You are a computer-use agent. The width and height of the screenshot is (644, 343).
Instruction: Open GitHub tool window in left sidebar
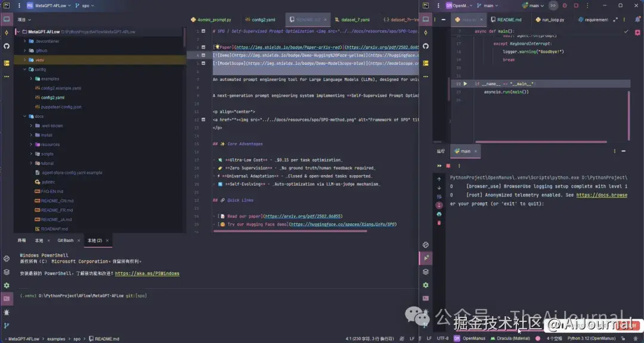click(7, 46)
